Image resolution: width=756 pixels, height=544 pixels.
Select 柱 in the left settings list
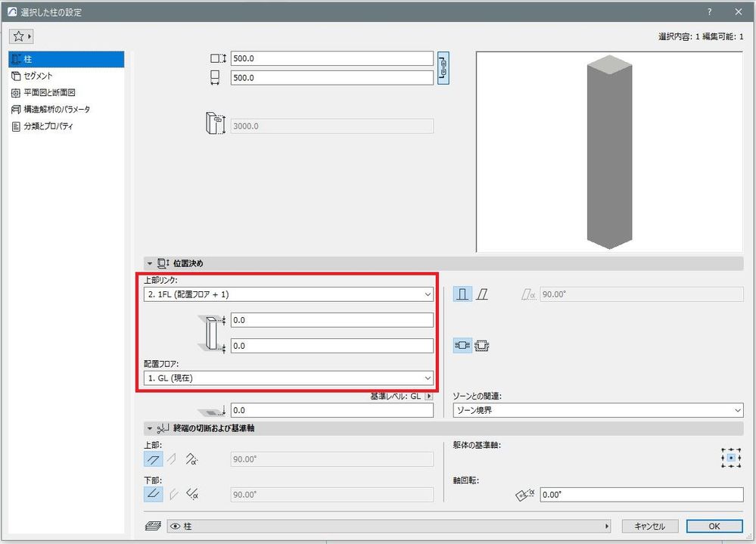[x=67, y=59]
